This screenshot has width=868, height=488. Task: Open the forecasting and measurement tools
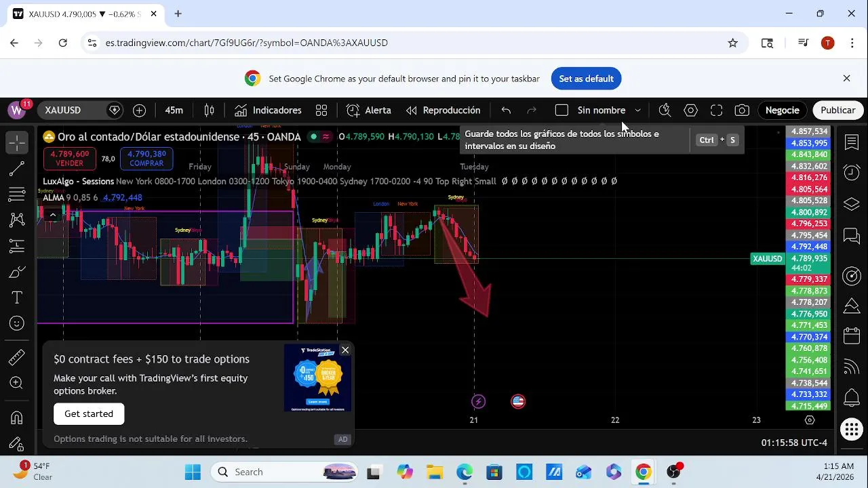coord(17,246)
